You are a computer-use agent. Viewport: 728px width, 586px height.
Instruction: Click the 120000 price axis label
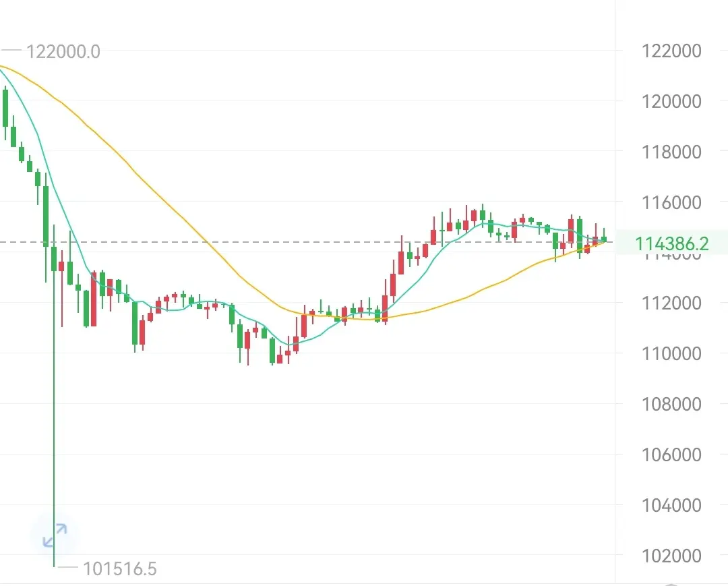671,102
